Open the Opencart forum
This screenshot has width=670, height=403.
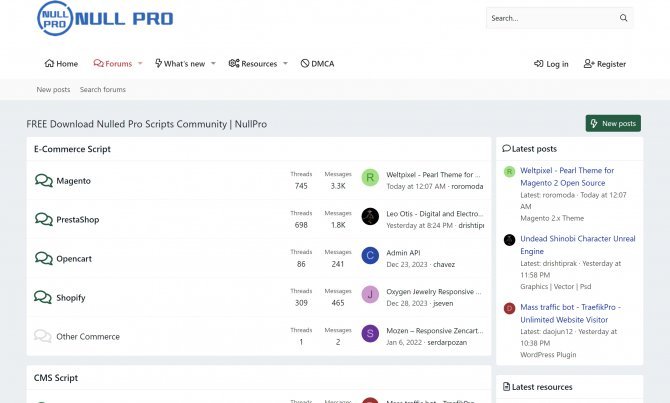74,259
